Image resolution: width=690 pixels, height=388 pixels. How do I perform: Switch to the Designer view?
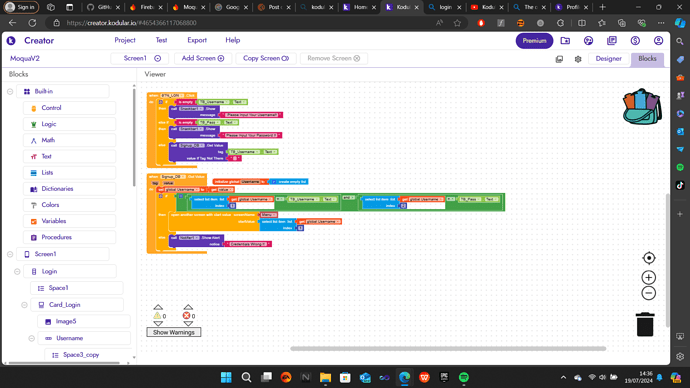pos(609,59)
